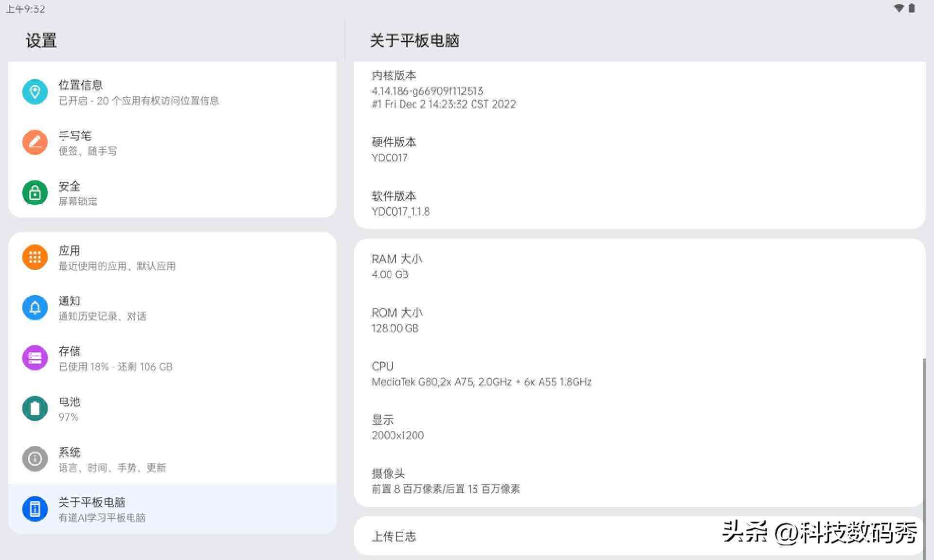The height and width of the screenshot is (560, 934).
Task: Tap 最近使用的应用、默认应用 subtitle
Action: 117,266
